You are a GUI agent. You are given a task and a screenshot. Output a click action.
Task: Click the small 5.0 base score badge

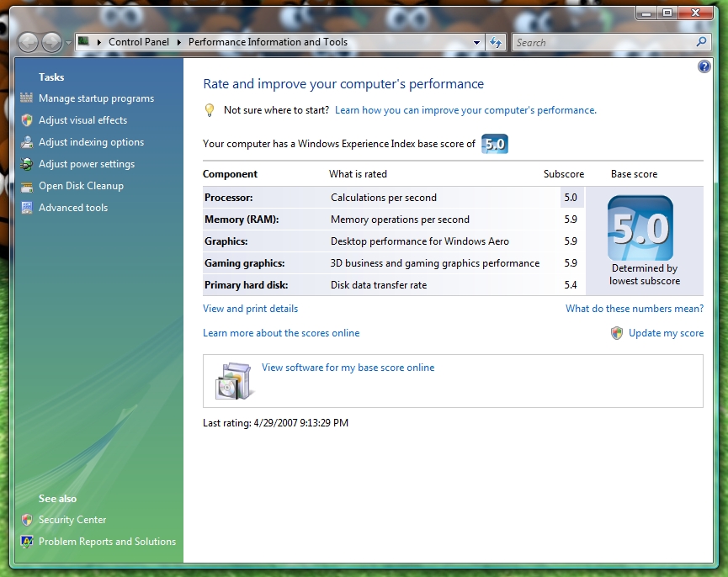click(495, 144)
